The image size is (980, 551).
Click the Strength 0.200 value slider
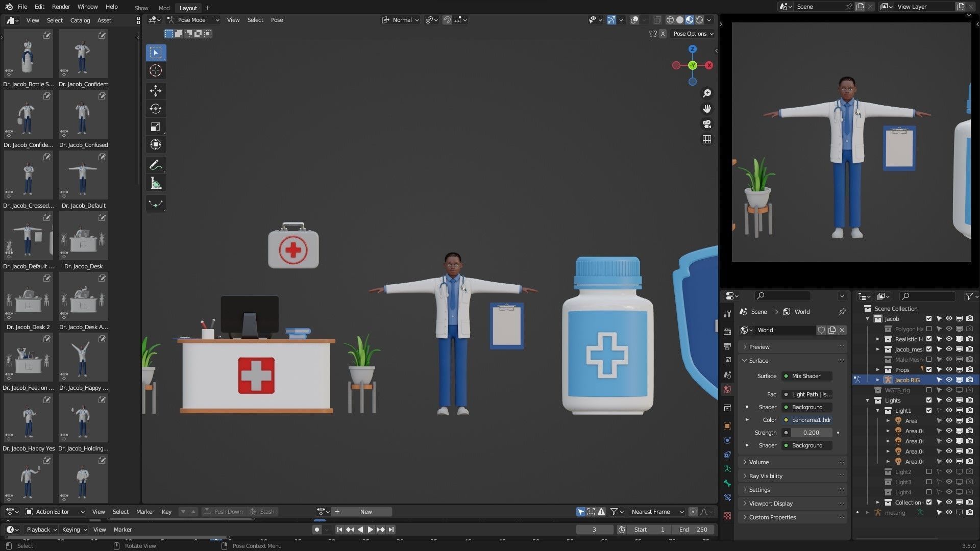click(x=811, y=433)
